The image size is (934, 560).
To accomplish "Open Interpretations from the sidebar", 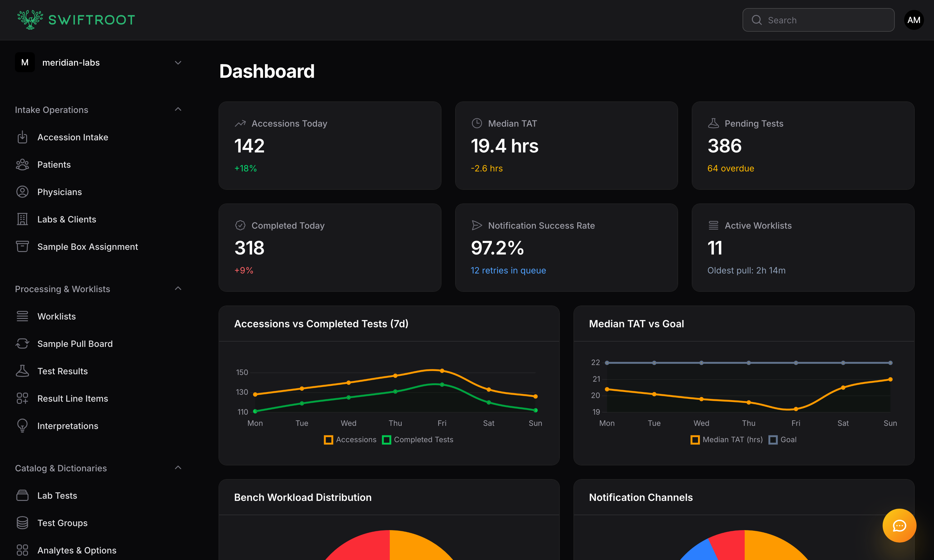I will point(67,426).
